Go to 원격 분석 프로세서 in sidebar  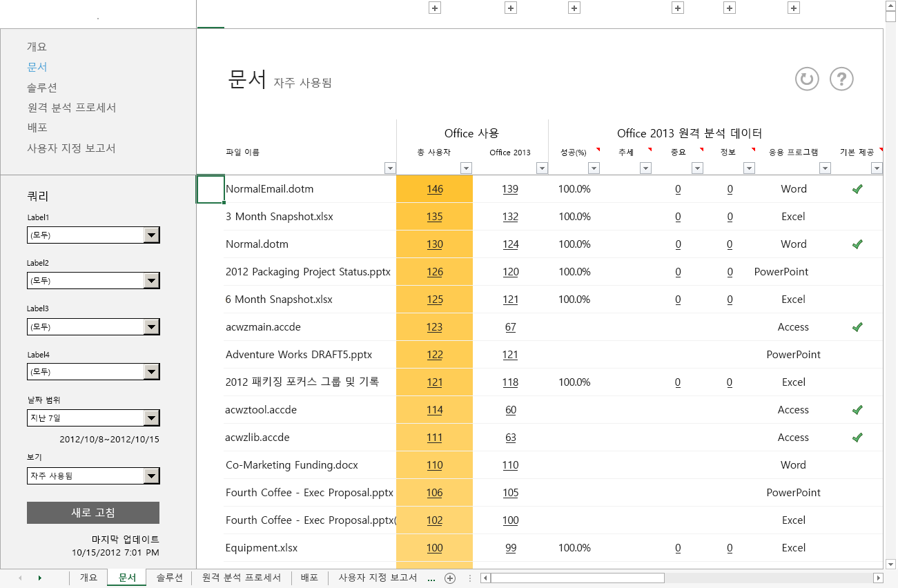point(71,108)
